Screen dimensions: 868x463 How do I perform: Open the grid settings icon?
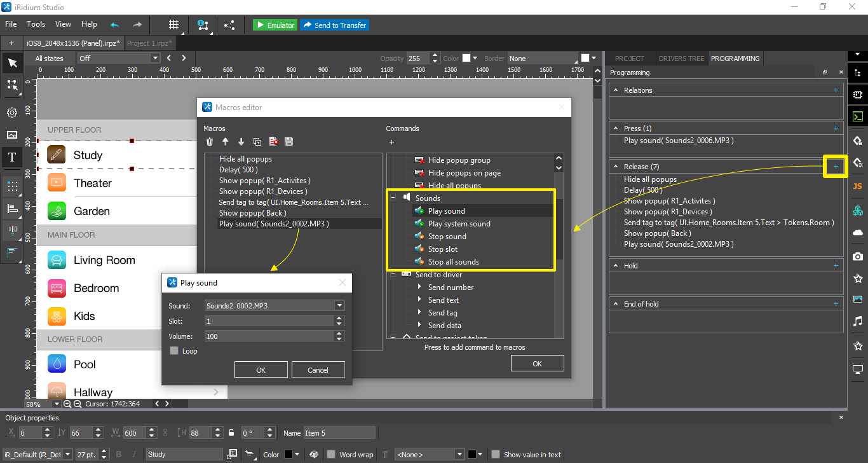click(x=173, y=25)
